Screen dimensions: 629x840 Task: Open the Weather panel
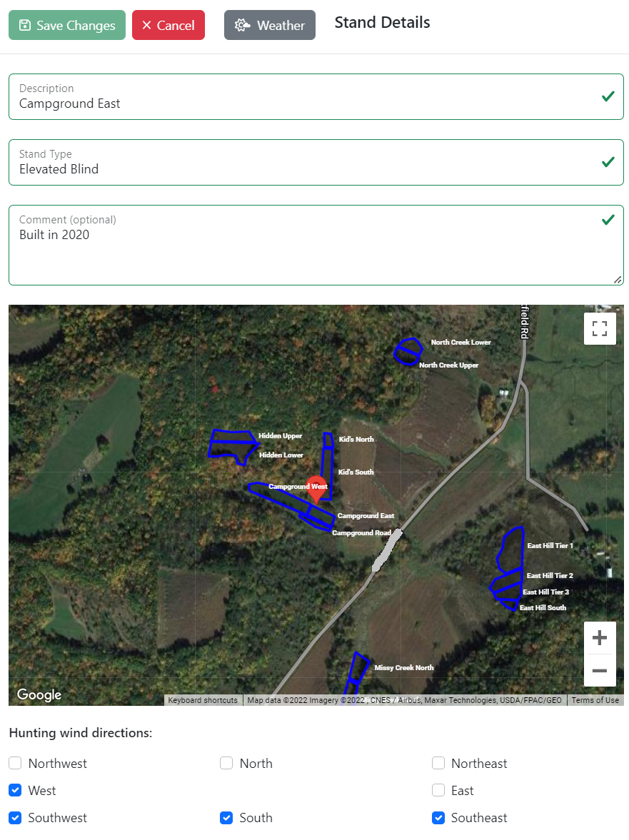pyautogui.click(x=270, y=24)
